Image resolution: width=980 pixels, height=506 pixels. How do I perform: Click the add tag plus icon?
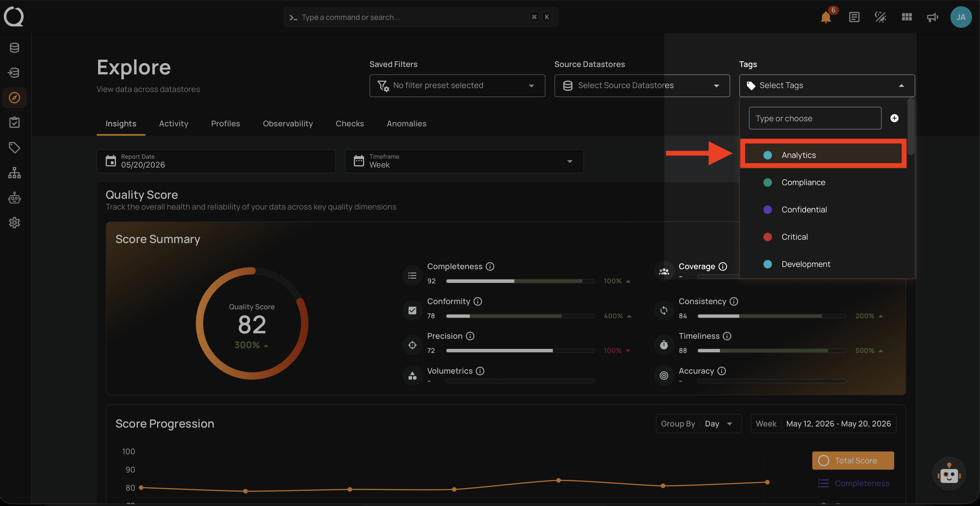(894, 118)
